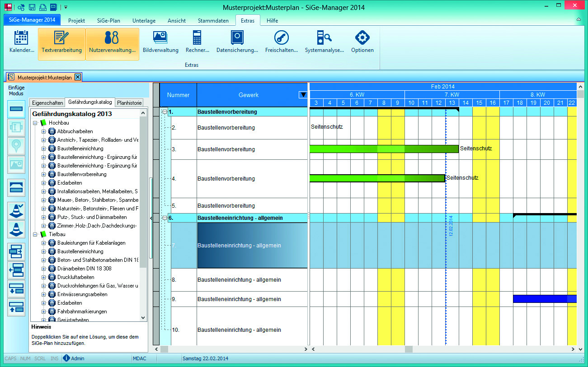Click the plain traffic cone icon
The height and width of the screenshot is (367, 588).
16,229
